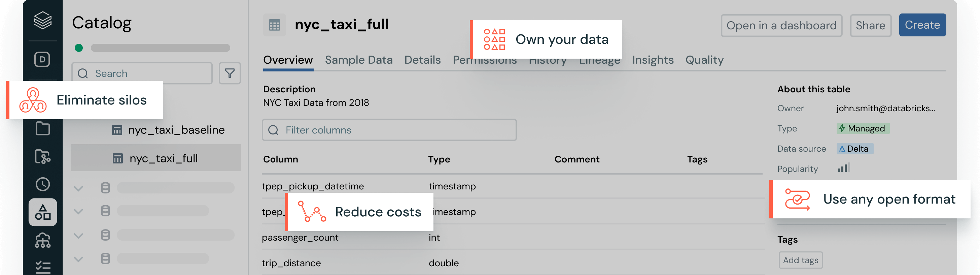Open the Insights tab

(x=653, y=60)
